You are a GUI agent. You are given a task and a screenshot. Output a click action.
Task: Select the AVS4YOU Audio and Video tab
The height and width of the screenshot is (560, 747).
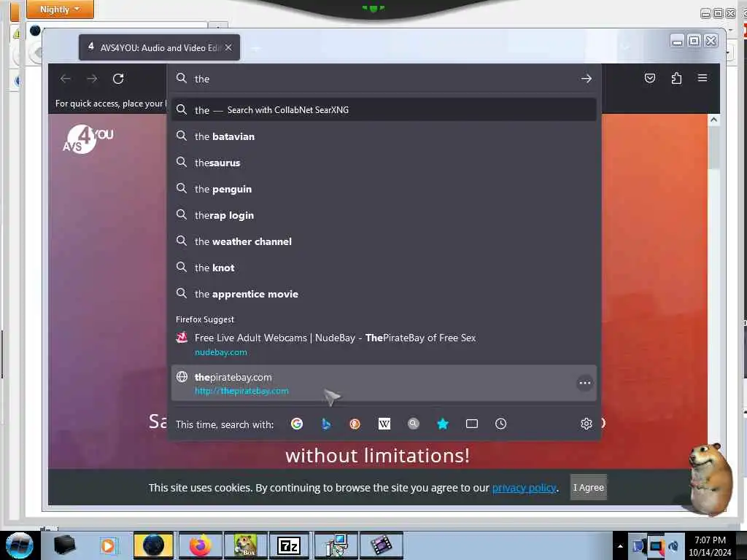point(159,47)
